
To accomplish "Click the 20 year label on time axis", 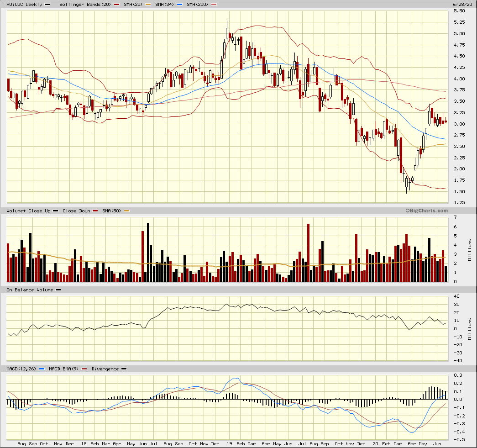I will coord(375,444).
